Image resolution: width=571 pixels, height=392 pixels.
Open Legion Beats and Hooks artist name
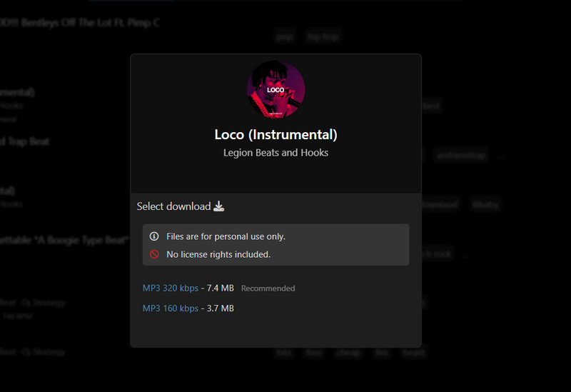click(276, 153)
